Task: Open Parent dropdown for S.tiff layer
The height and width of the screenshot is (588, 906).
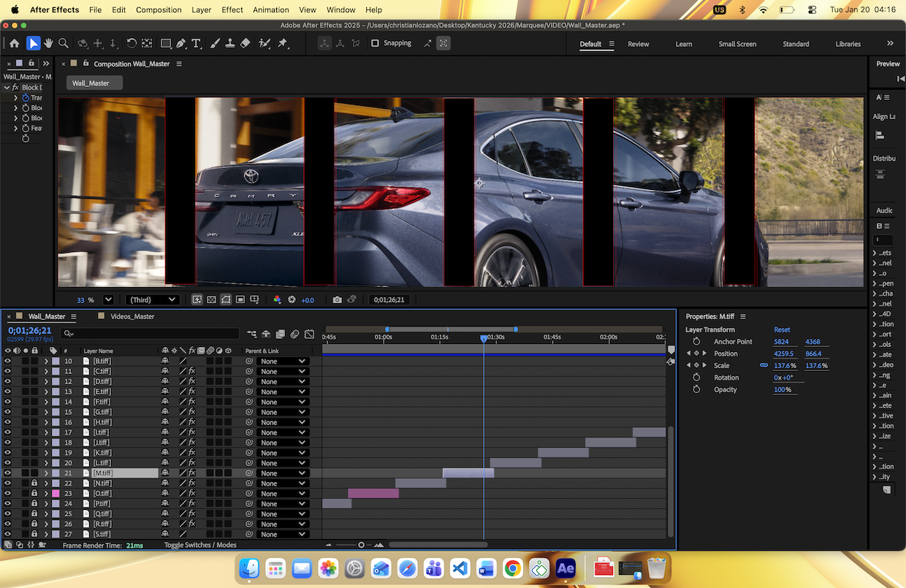Action: coord(283,535)
